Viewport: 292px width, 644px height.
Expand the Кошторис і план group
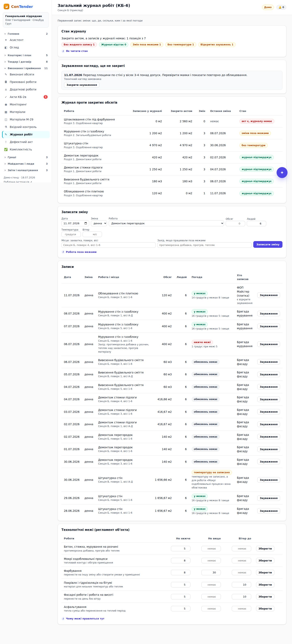coord(26,55)
